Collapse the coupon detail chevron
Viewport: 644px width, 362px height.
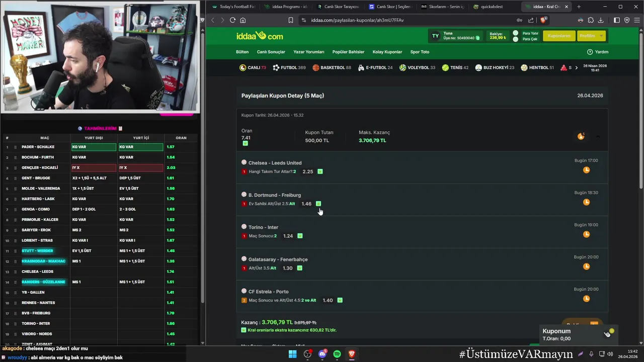[598, 136]
